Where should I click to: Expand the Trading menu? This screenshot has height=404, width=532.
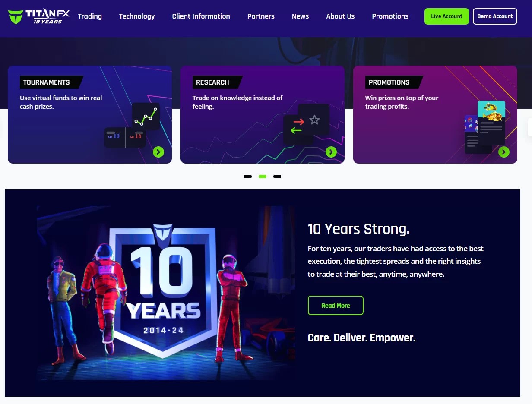pyautogui.click(x=90, y=16)
